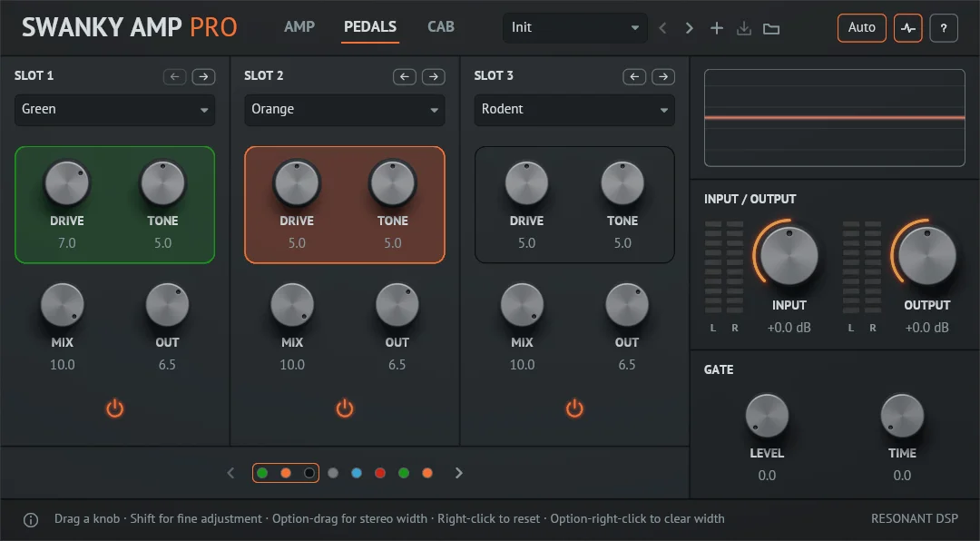
Task: Open the Green pedal dropdown in Slot 1
Action: click(114, 110)
